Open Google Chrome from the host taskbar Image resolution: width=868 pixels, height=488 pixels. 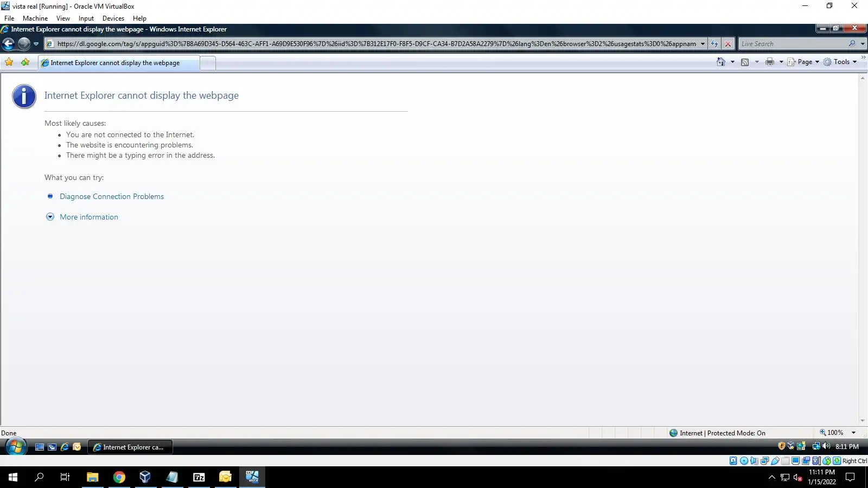click(x=119, y=477)
